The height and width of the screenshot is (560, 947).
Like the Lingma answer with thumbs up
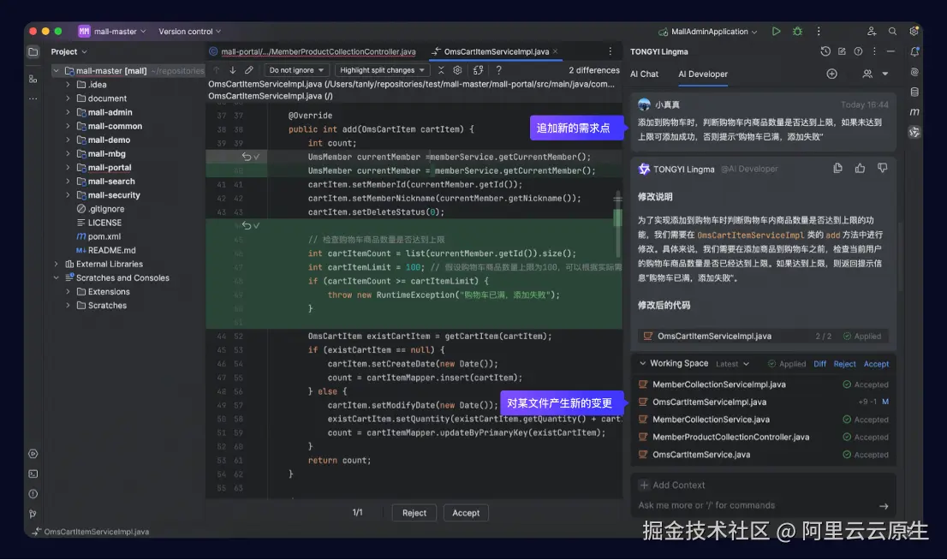click(x=860, y=169)
